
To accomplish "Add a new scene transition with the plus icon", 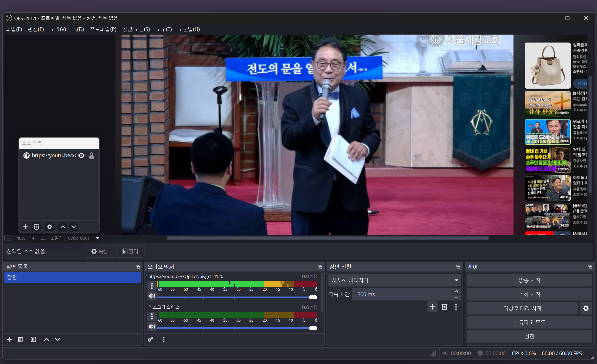I will 432,307.
